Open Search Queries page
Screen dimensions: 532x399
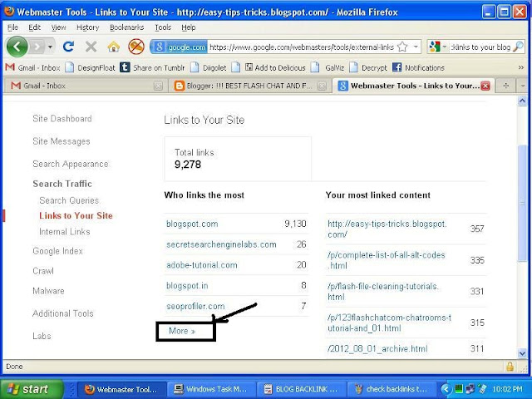click(x=69, y=200)
